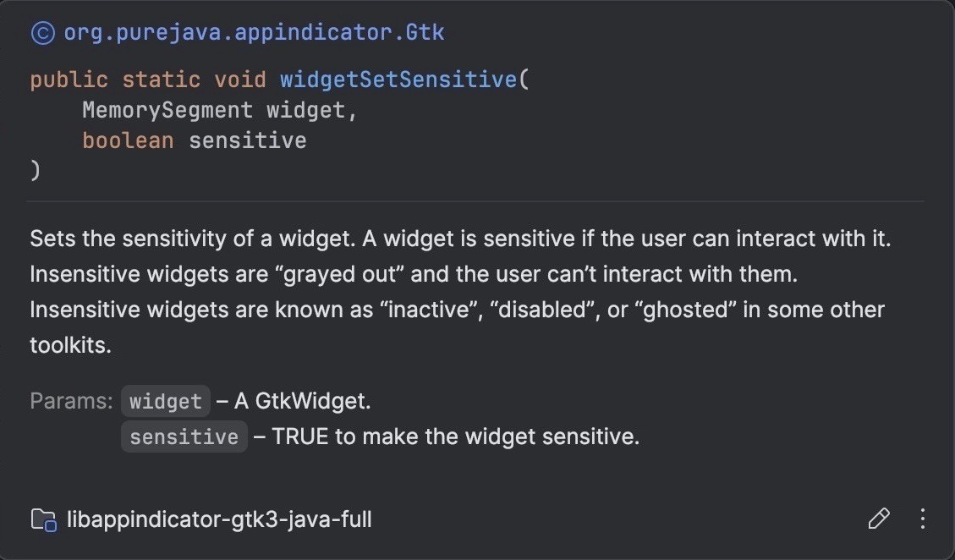This screenshot has height=560, width=955.
Task: Click the "A GtkWidget." parameter description
Action: pyautogui.click(x=302, y=401)
